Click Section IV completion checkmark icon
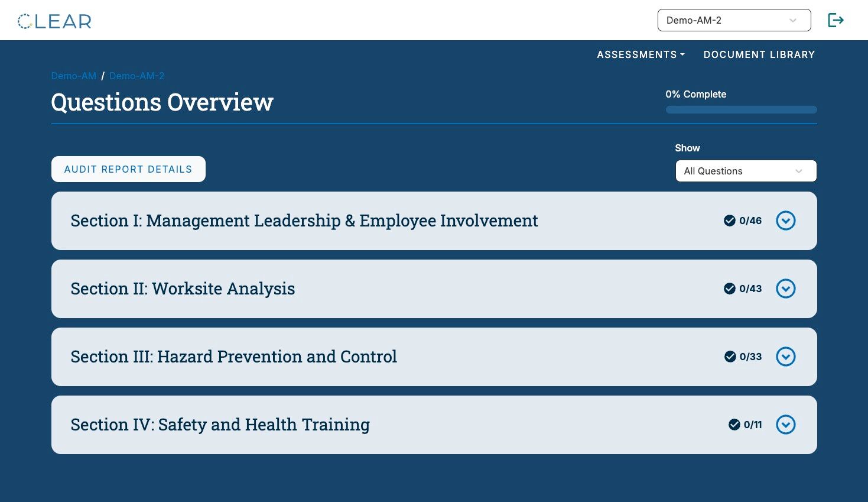Viewport: 868px width, 502px height. pos(734,425)
